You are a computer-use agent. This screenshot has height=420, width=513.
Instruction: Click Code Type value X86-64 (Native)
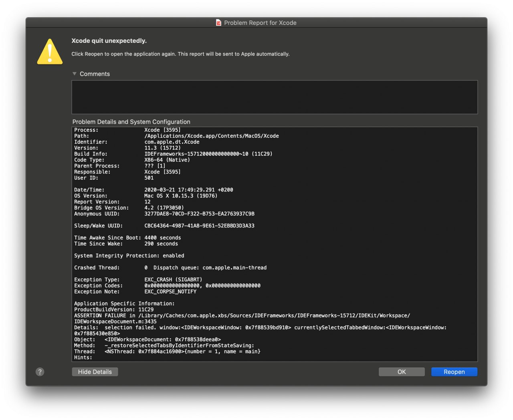click(x=167, y=160)
